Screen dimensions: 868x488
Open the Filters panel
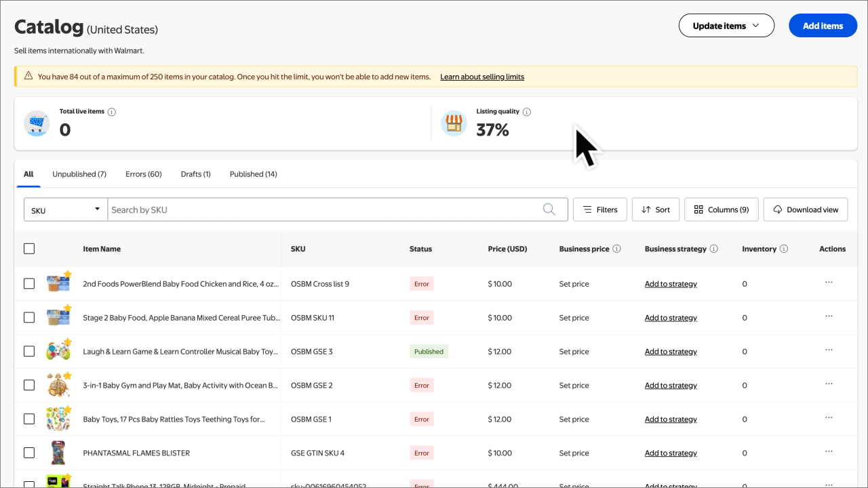(x=599, y=209)
